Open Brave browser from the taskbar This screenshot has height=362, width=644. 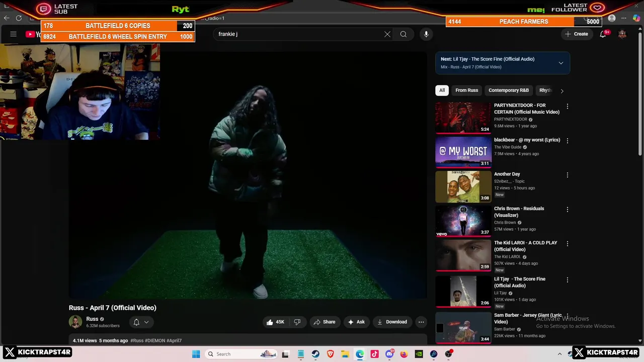[330, 354]
